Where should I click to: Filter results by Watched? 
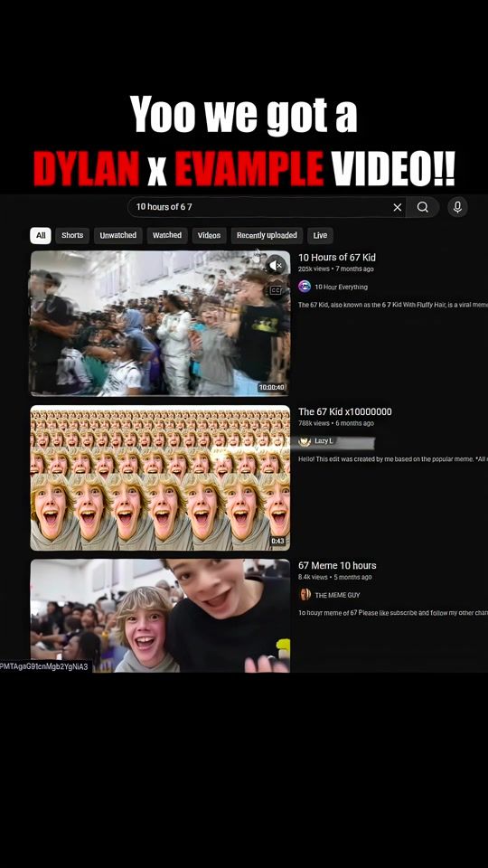(167, 235)
